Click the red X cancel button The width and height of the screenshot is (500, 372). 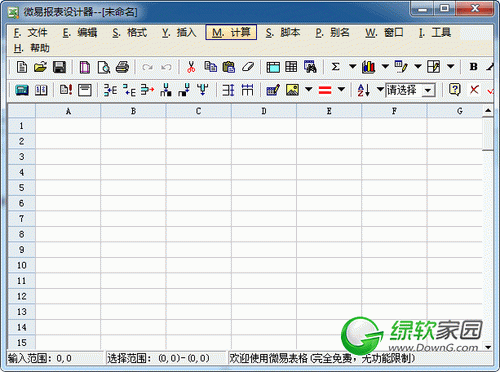point(474,89)
